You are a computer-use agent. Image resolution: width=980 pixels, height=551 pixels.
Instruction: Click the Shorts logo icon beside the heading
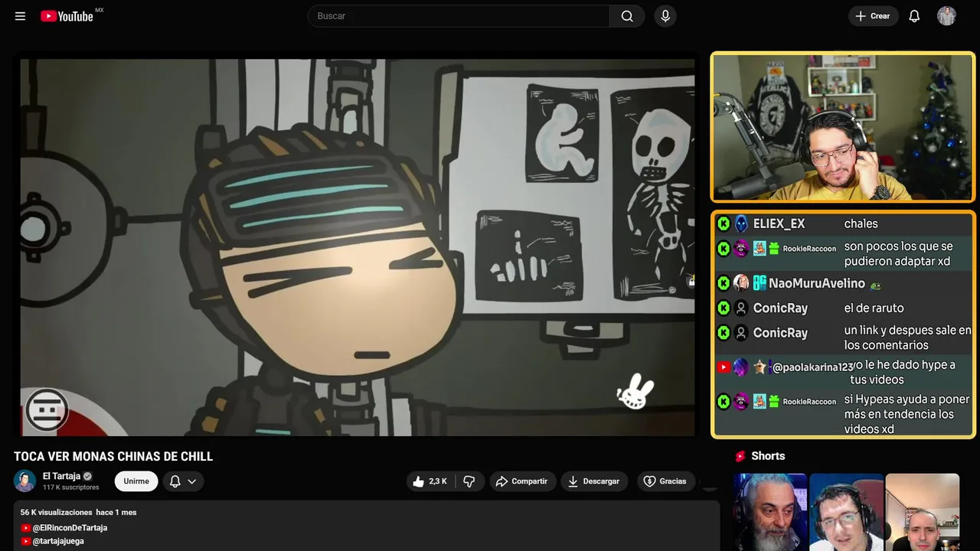point(740,456)
